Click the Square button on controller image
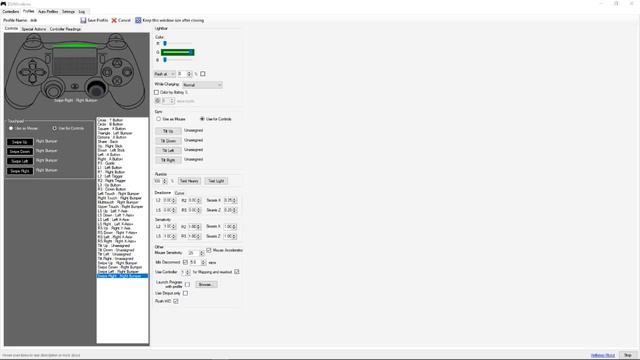 click(107, 72)
